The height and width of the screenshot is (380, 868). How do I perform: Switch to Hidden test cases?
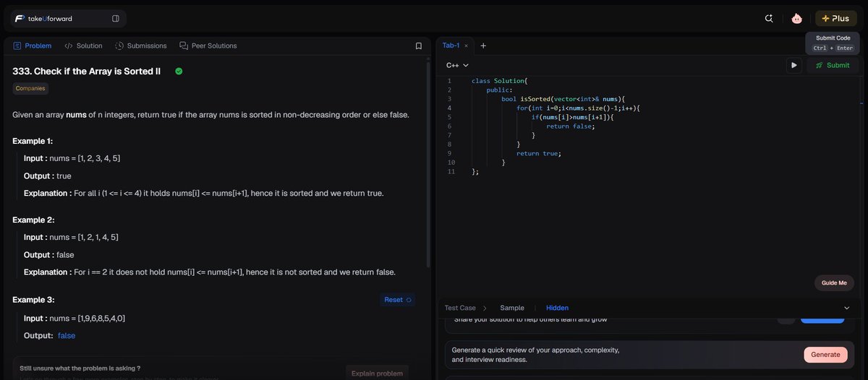click(x=557, y=308)
